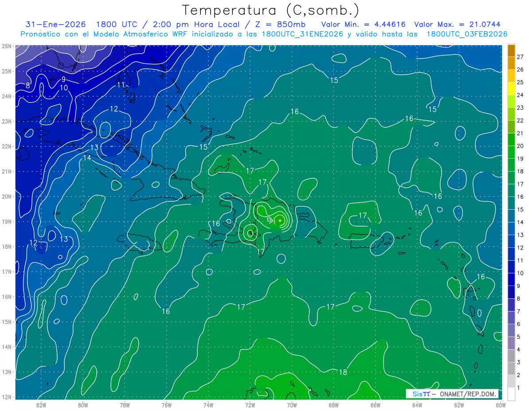Screen dimensions: 532x411
Task: Click the '18N' latitude axis label
Action: (6, 247)
